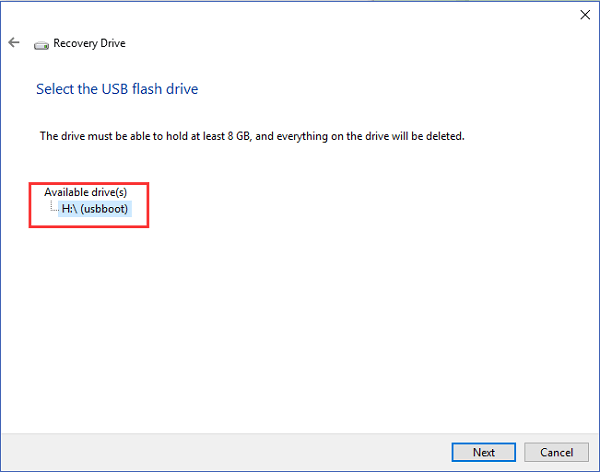This screenshot has height=472, width=600.
Task: Click the empty title bar area
Action: [300, 14]
